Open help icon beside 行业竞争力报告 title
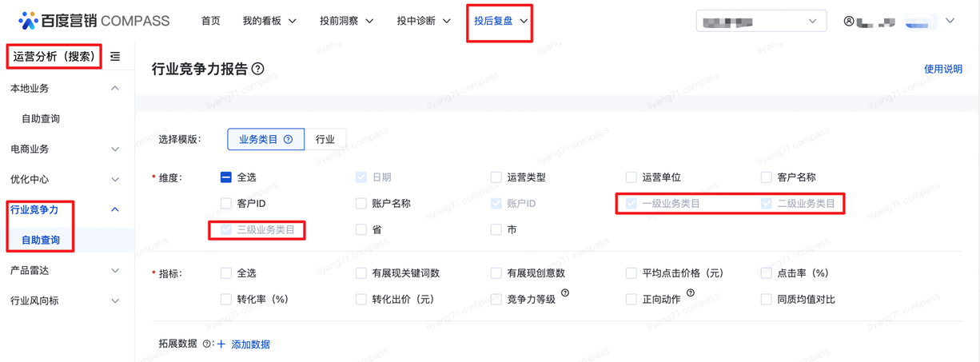The image size is (980, 362). [x=257, y=70]
